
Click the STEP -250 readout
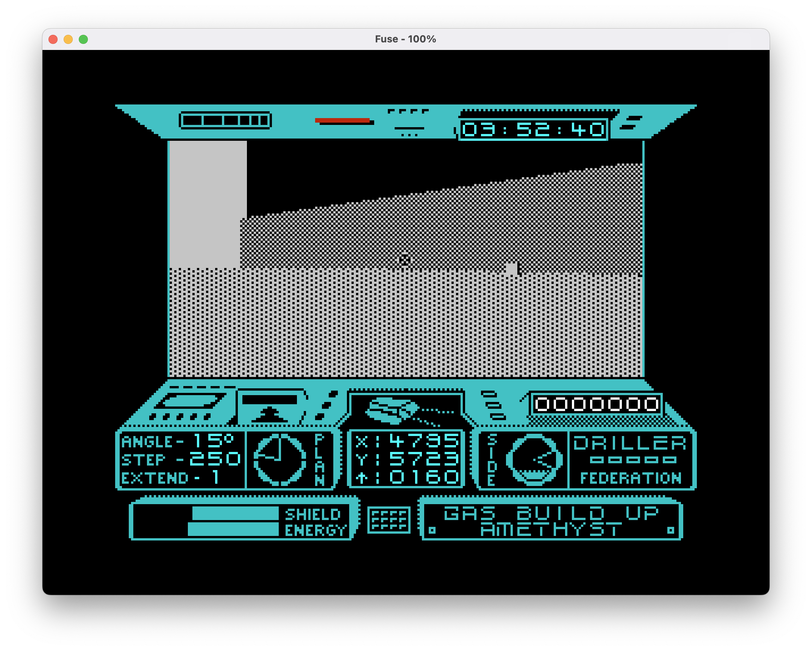(181, 459)
